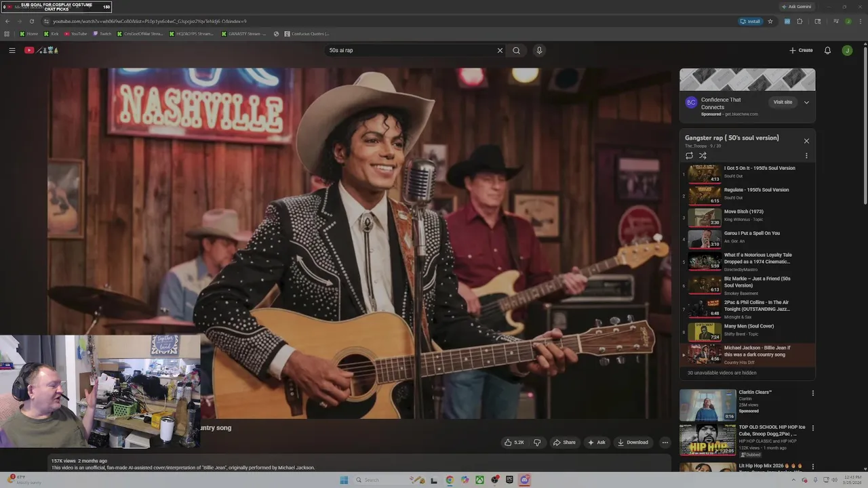Open the taskbar clock and date
This screenshot has height=488, width=868.
(852, 480)
